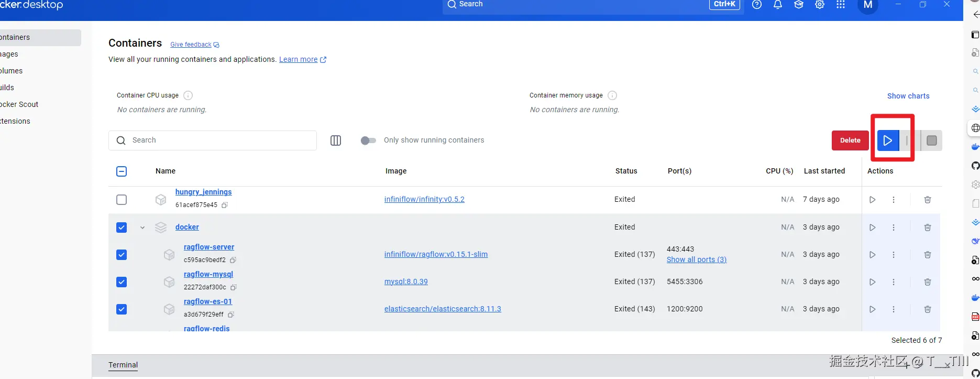The height and width of the screenshot is (379, 980).
Task: Delete the ragflow-es-01 container
Action: pyautogui.click(x=928, y=309)
